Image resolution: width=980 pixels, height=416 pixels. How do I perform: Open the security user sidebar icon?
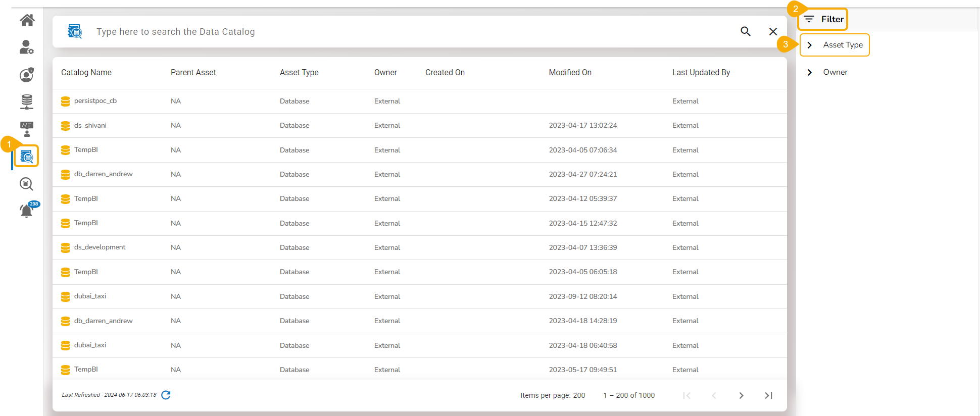pyautogui.click(x=27, y=75)
